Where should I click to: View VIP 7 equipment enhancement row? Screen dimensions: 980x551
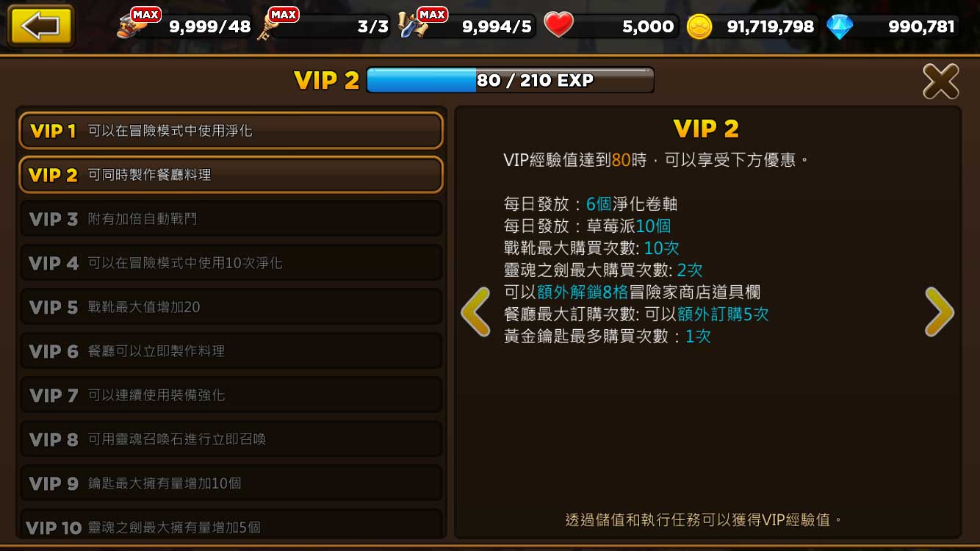[231, 395]
